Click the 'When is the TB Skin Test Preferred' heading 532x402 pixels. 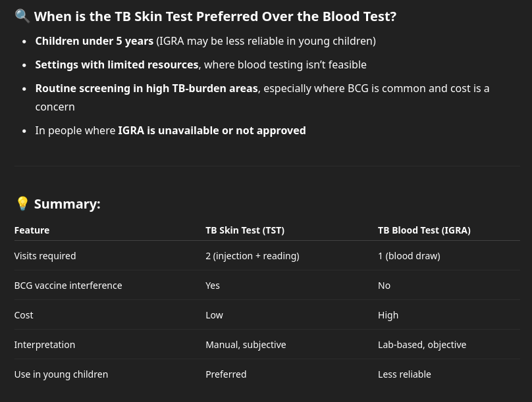pyautogui.click(x=215, y=16)
